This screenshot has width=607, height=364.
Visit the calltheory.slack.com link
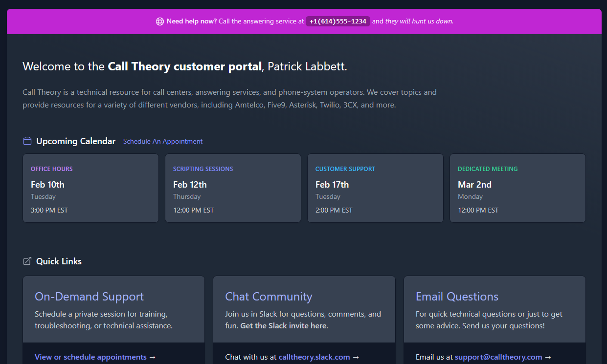coord(314,357)
